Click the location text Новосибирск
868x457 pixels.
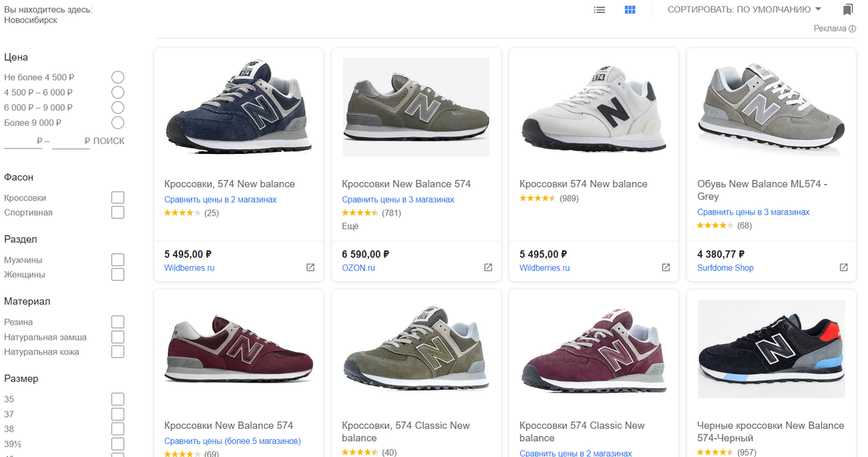point(30,20)
